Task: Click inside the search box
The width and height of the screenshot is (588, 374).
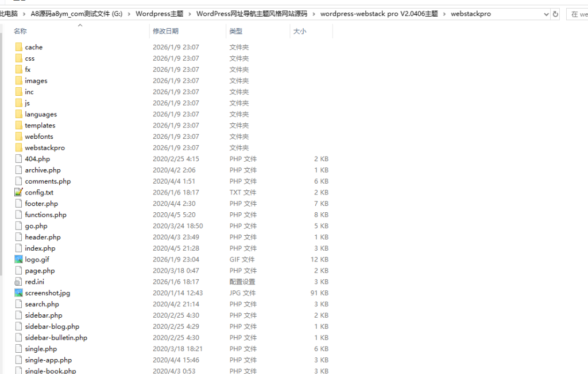Action: (x=577, y=14)
